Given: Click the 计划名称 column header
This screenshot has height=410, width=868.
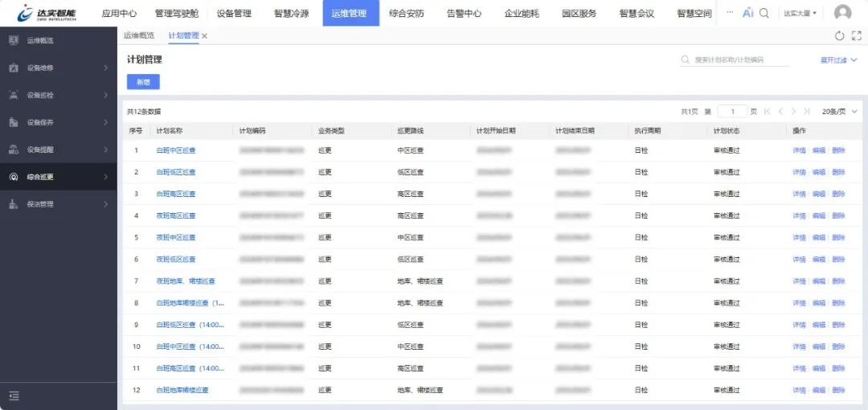Looking at the screenshot, I should [170, 131].
